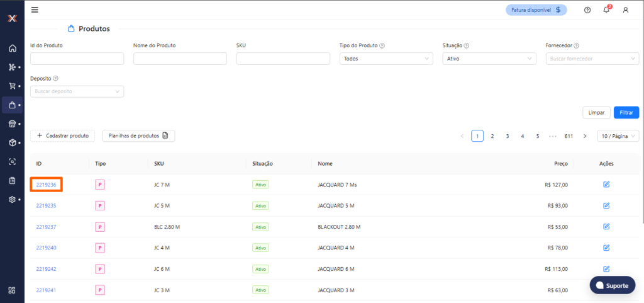The image size is (644, 303).
Task: Expand the Situação dropdown showing Ativo
Action: tap(489, 59)
